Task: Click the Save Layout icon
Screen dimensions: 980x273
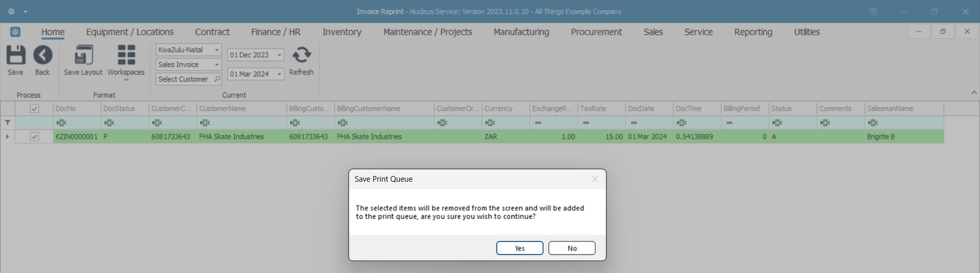Action: point(83,56)
